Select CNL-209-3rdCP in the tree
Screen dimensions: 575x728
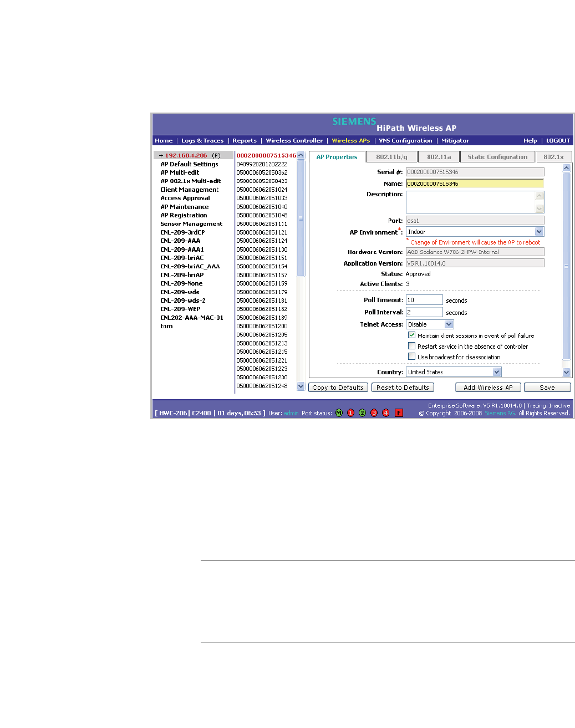pos(182,232)
